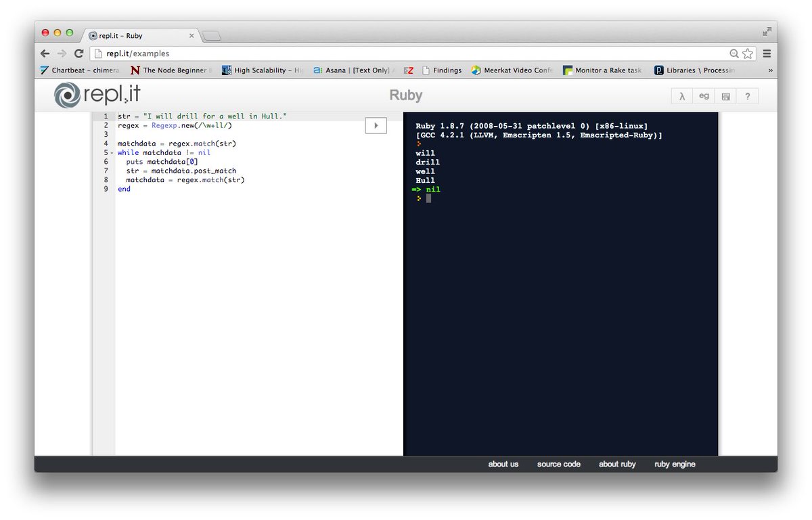Open the examples 'eg' button

[704, 96]
